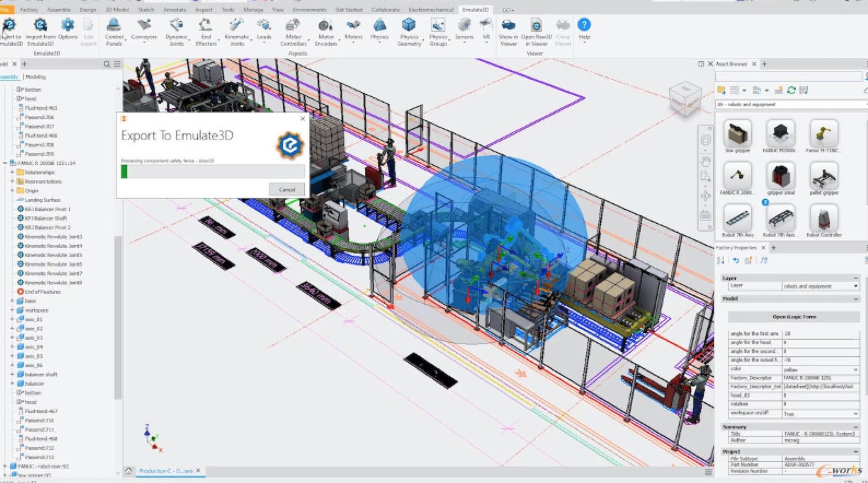This screenshot has height=483, width=868.
Task: Expand the Representations tree node
Action: [x=12, y=181]
